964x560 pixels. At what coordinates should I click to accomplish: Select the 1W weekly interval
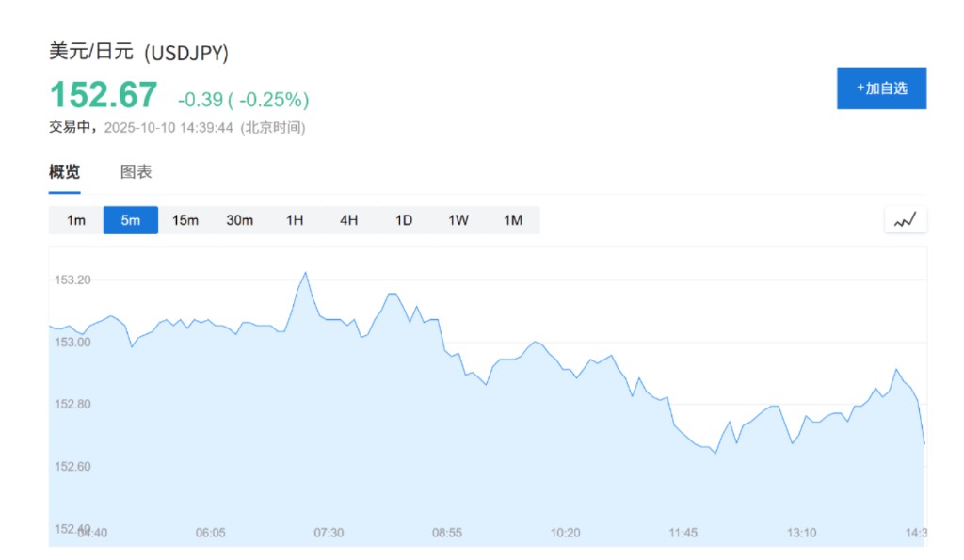[x=458, y=220]
